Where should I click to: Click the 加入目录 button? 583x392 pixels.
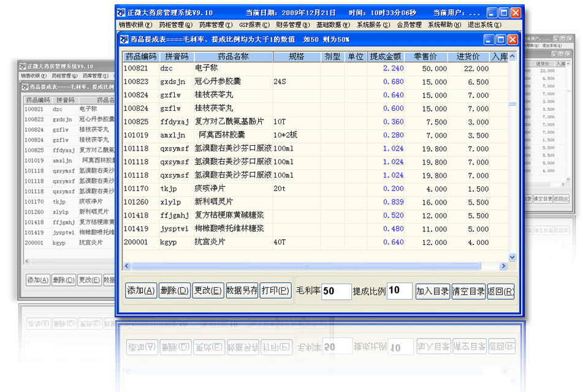pos(432,292)
